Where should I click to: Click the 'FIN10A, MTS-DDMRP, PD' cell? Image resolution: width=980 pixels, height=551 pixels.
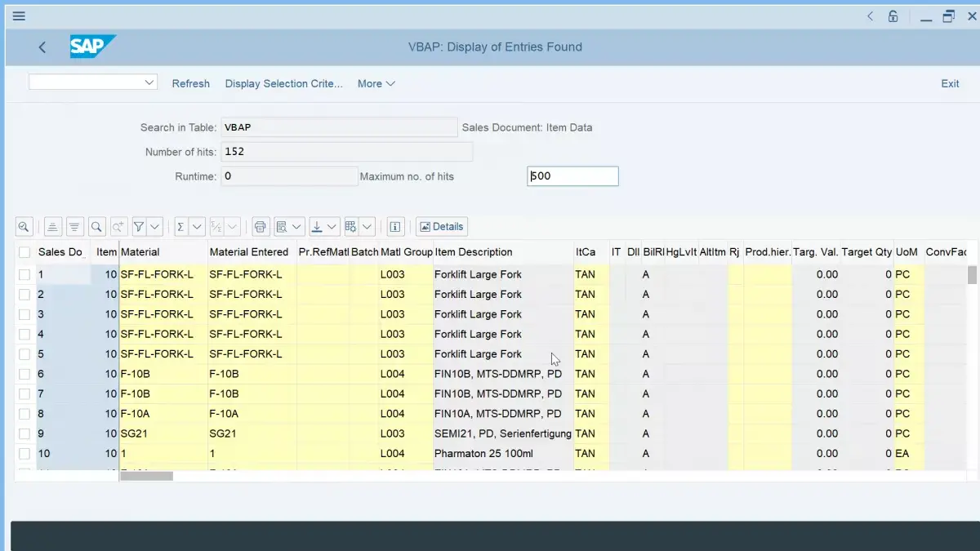tap(503, 414)
